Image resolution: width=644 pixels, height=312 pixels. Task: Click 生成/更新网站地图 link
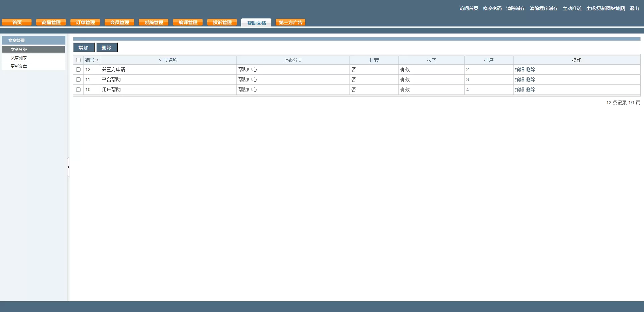(x=605, y=8)
